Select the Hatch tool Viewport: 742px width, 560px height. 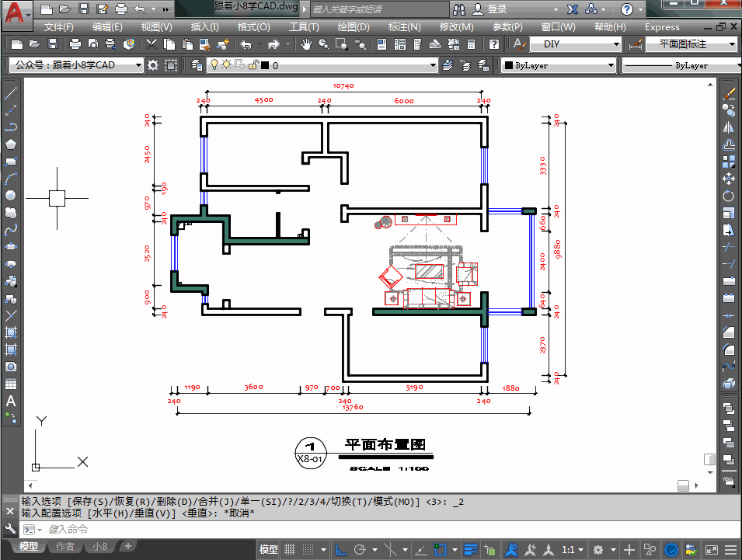(10, 332)
